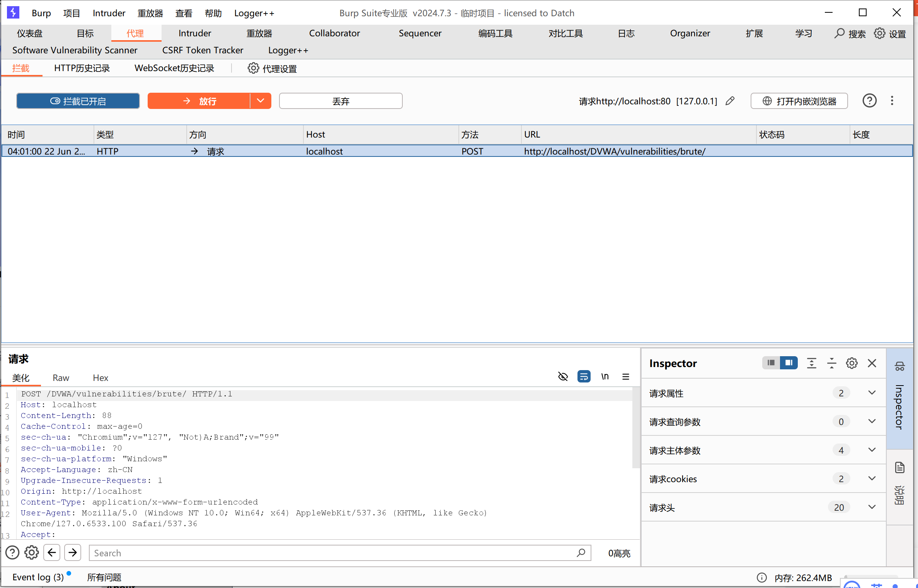The width and height of the screenshot is (918, 588).
Task: Toggle show newline characters \n button
Action: click(x=605, y=376)
